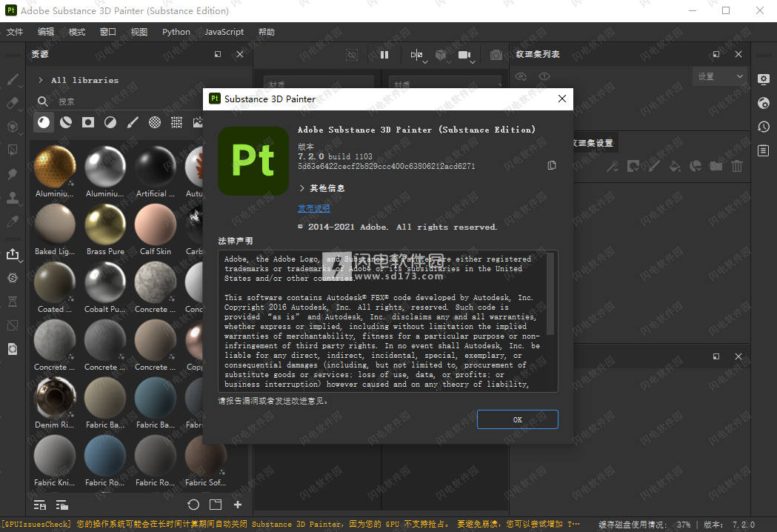Open the 发布说明 release notes link
777x532 pixels.
[x=313, y=208]
